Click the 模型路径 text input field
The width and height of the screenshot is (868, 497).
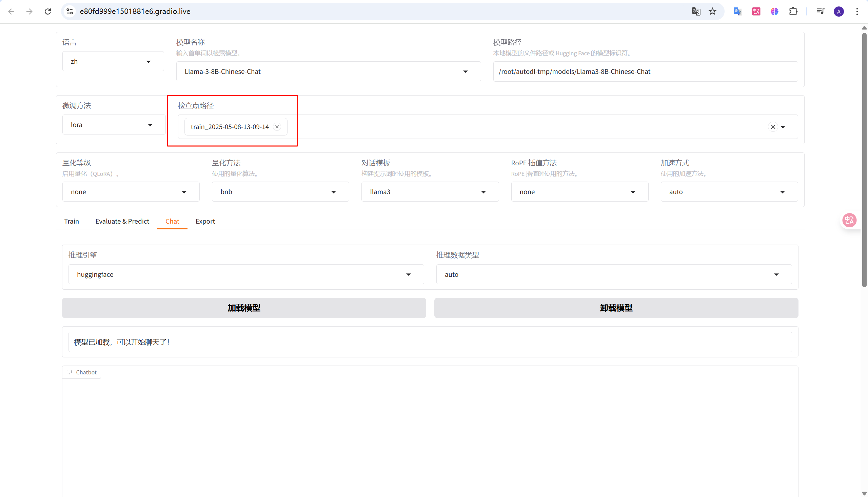(x=645, y=71)
